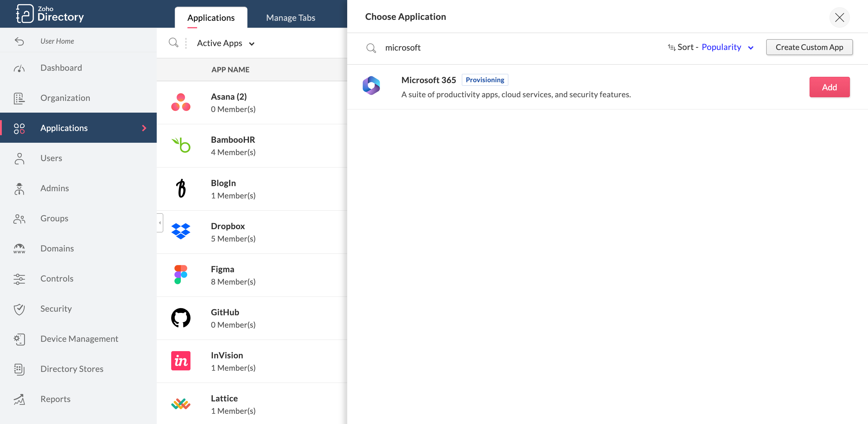868x424 pixels.
Task: Click the Security shield icon
Action: (19, 309)
